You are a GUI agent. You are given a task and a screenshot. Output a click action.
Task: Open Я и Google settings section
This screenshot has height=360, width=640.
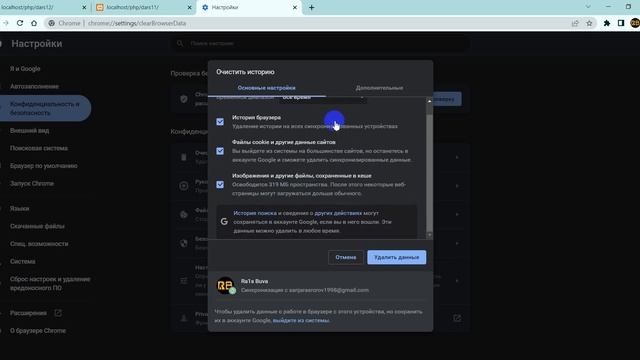25,69
